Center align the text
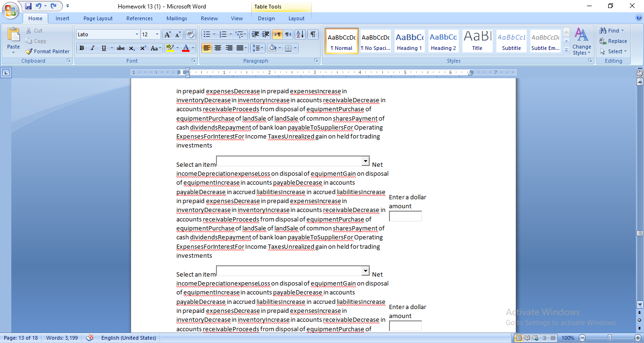 click(x=218, y=48)
